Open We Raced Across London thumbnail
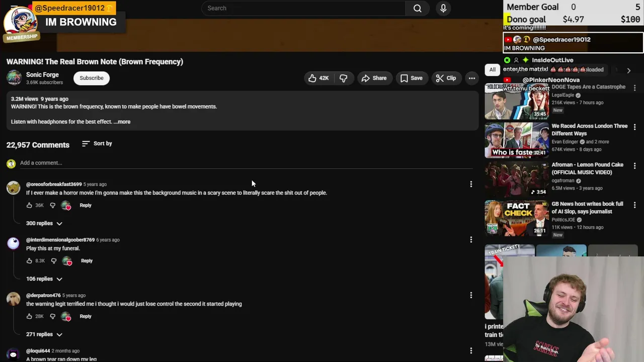Screen dimensions: 644x362 click(x=517, y=140)
